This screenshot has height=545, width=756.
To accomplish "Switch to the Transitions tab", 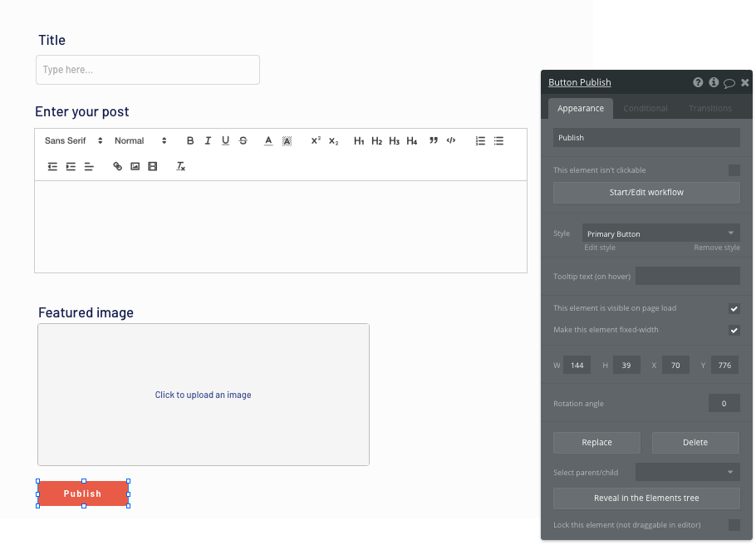I will [x=709, y=108].
